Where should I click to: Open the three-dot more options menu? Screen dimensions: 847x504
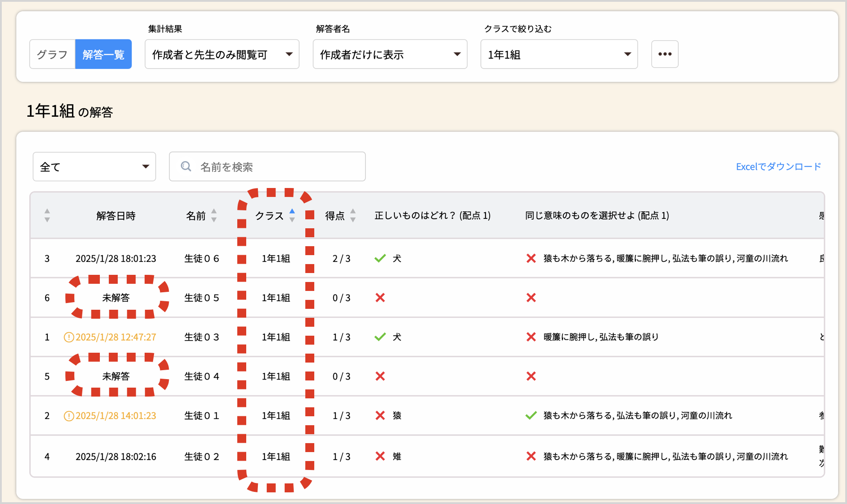coord(665,54)
